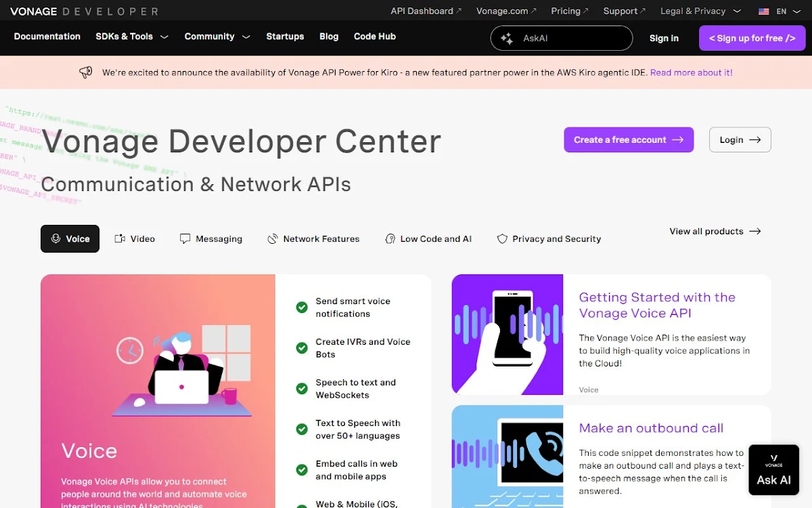This screenshot has width=812, height=508.
Task: Click the Voice heading on the gradient card
Action: [89, 450]
